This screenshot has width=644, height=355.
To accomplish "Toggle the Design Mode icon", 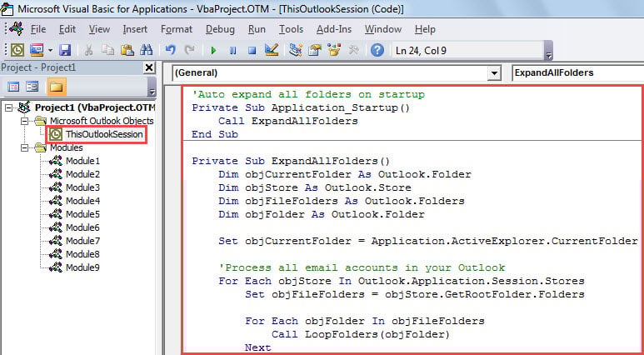I will [x=272, y=50].
